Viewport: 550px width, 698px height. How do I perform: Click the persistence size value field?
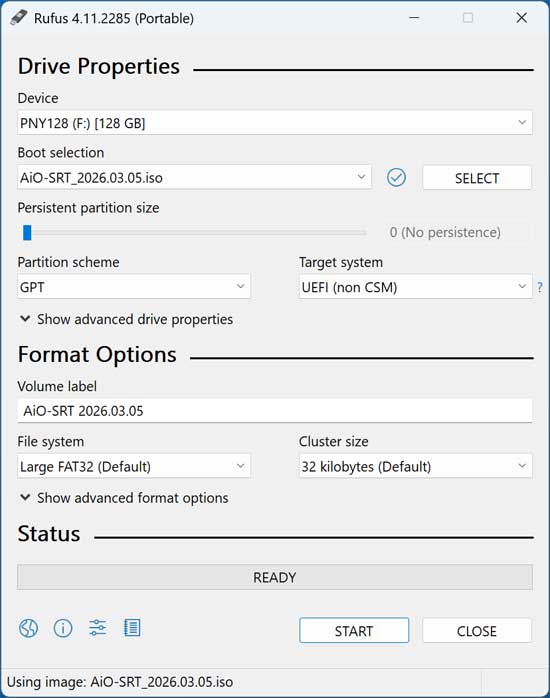458,232
